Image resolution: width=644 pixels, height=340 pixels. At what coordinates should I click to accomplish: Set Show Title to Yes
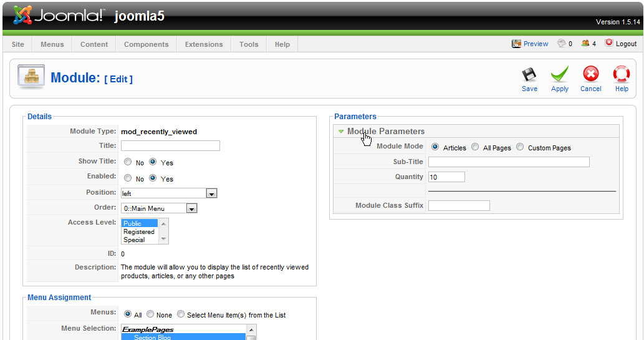coord(153,162)
